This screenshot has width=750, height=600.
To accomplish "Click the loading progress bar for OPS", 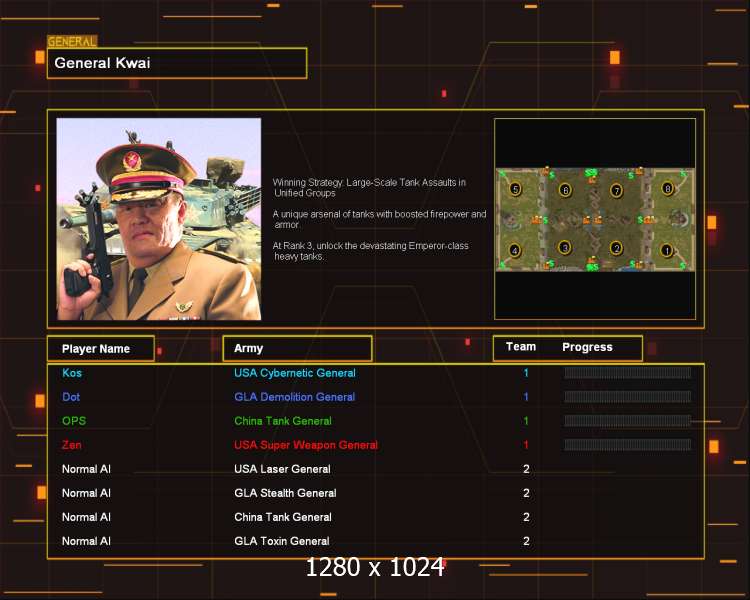I will coord(627,421).
